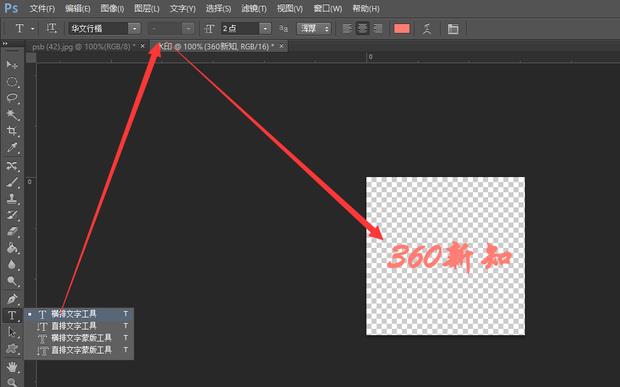620x387 pixels.
Task: Select the Lasso tool
Action: 12,98
